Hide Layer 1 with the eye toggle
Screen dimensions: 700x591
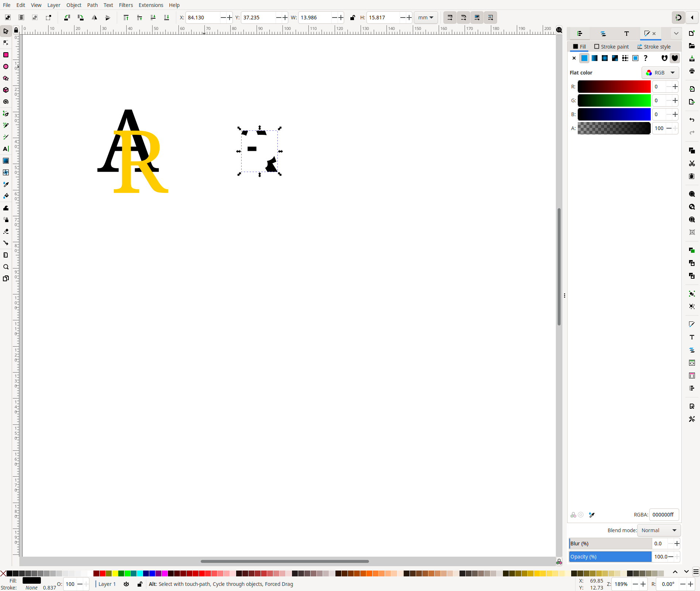[x=126, y=584]
